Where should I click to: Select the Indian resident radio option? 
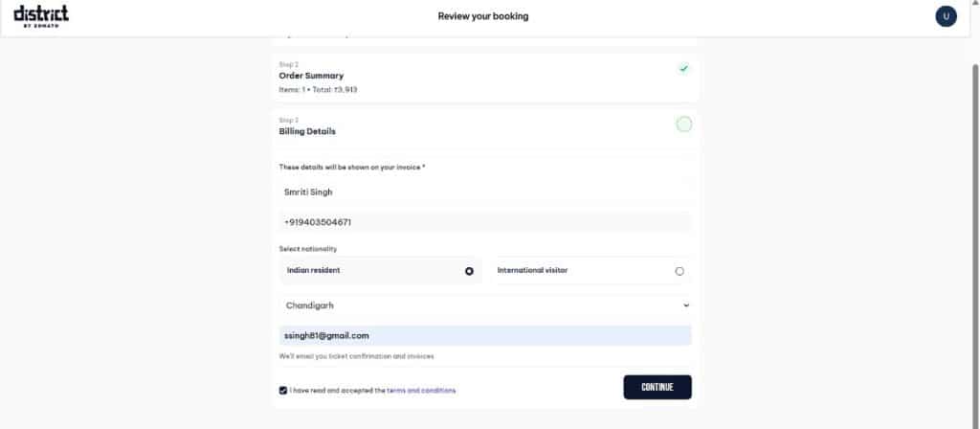469,271
